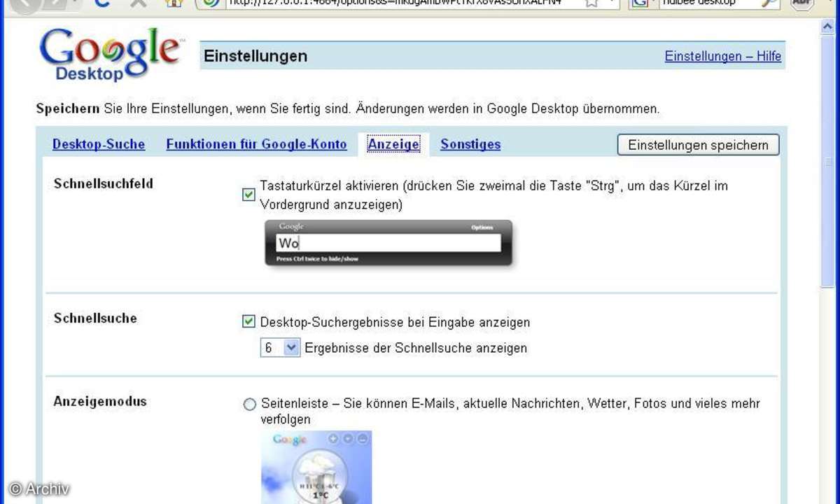Viewport: 840px width, 504px height.
Task: Open the Einstellungen – Hilfe link
Action: click(x=722, y=56)
